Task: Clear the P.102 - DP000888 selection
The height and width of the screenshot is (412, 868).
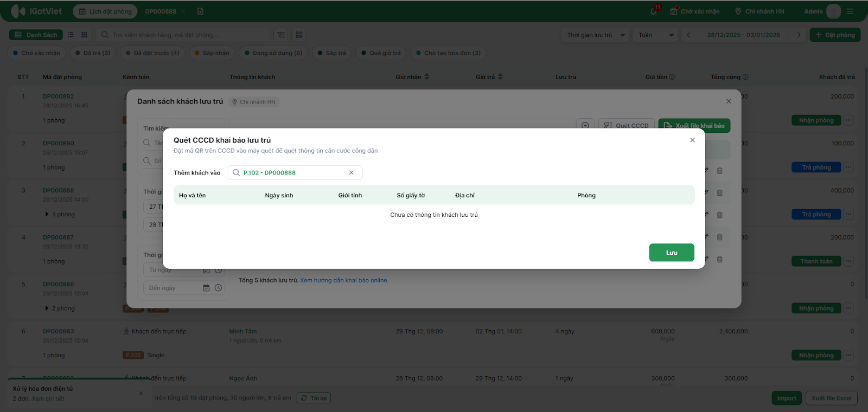Action: coord(351,172)
